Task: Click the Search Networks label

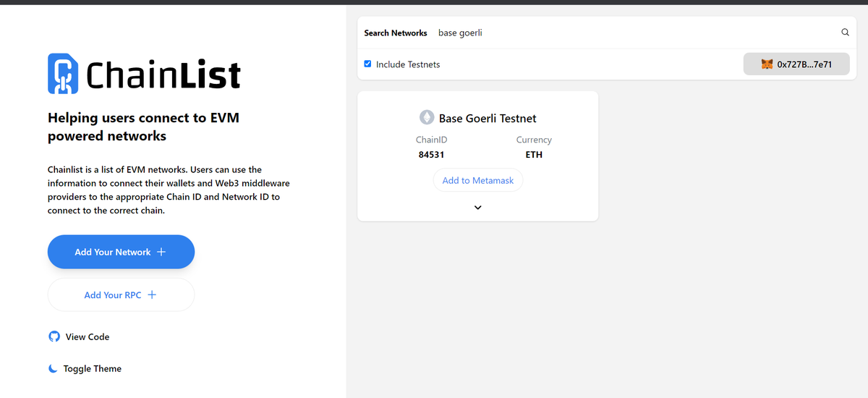Action: pos(396,33)
